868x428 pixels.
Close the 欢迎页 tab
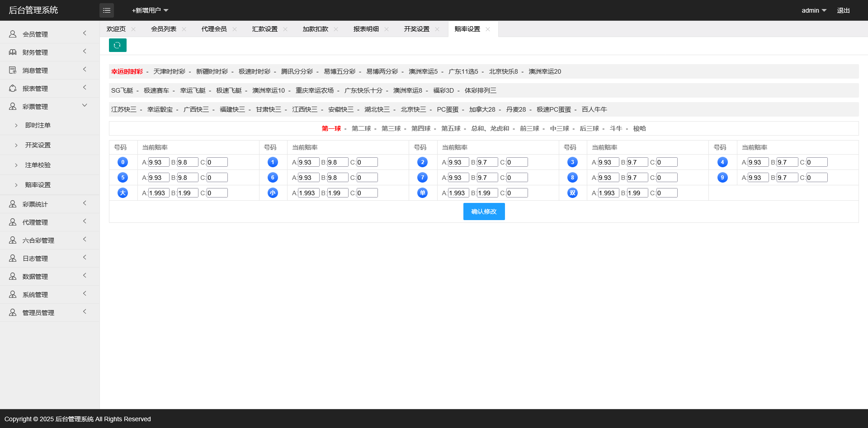pos(133,29)
